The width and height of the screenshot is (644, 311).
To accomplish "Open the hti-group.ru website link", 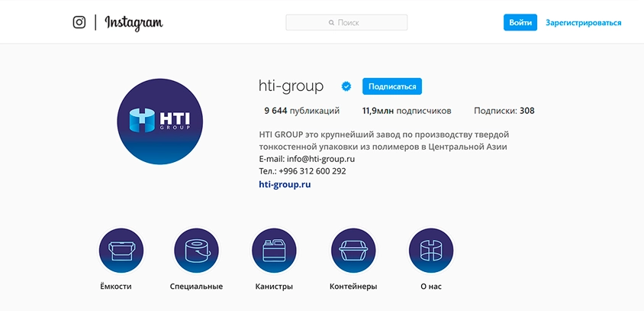I will [285, 184].
